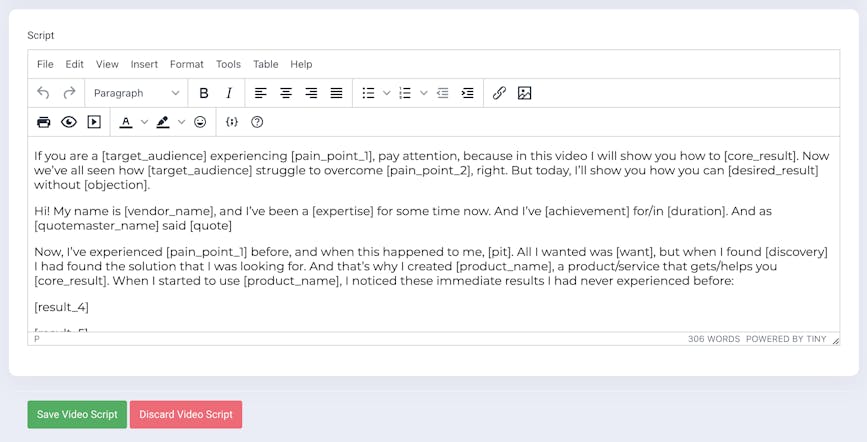Insert a link with the chain icon
The height and width of the screenshot is (442, 867).
(499, 93)
